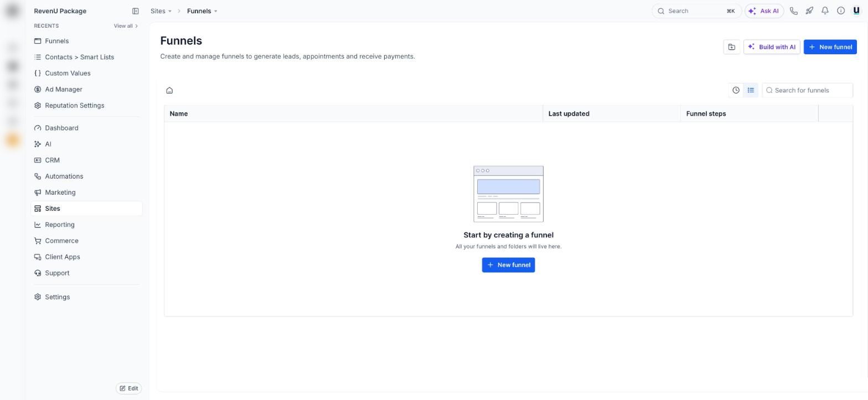Image resolution: width=868 pixels, height=400 pixels.
Task: Click New funnel button in header
Action: coord(830,47)
